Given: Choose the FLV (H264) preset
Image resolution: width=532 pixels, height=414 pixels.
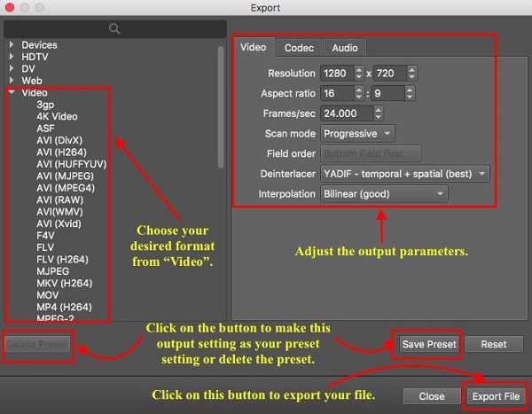Looking at the screenshot, I should pyautogui.click(x=62, y=259).
